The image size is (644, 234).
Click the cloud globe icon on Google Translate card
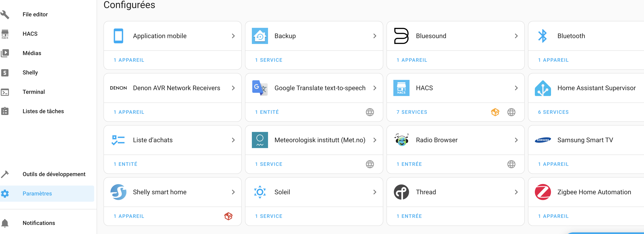click(370, 112)
